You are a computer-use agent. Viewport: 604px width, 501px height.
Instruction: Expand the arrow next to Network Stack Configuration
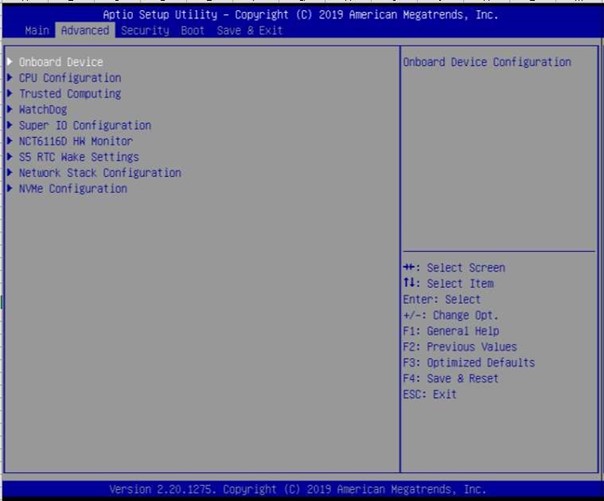pyautogui.click(x=10, y=173)
